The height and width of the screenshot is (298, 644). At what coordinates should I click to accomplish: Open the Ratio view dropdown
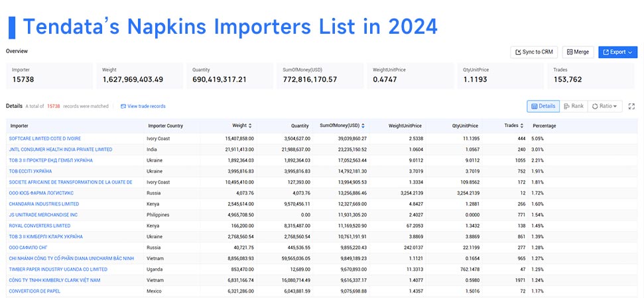(605, 106)
